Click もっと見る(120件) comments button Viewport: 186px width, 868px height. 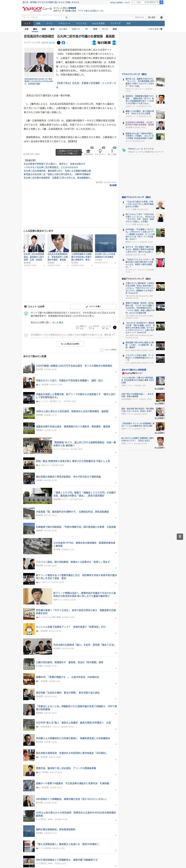tap(70, 344)
